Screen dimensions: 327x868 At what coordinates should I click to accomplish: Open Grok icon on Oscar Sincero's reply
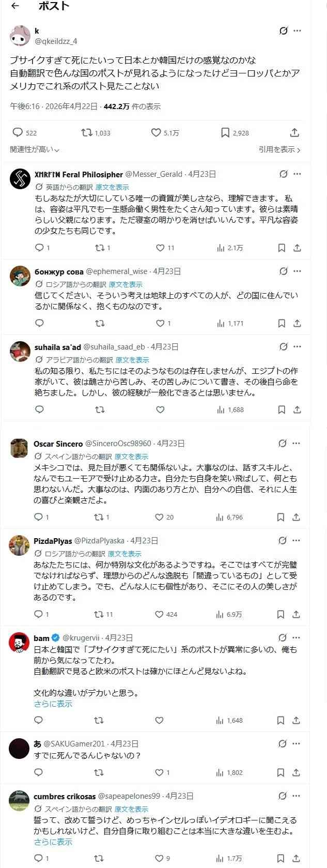click(282, 444)
